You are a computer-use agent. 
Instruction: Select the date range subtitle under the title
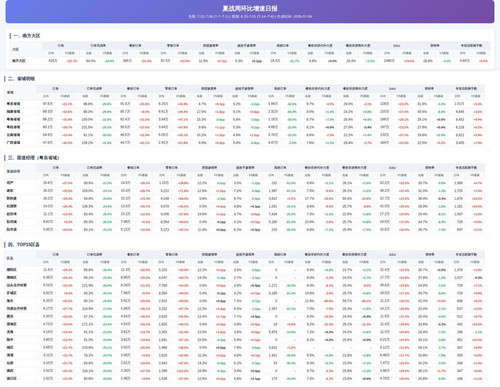pos(250,16)
